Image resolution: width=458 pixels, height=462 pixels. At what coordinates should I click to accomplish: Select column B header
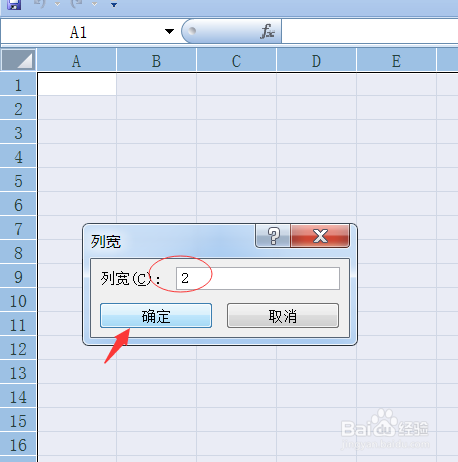click(x=157, y=61)
